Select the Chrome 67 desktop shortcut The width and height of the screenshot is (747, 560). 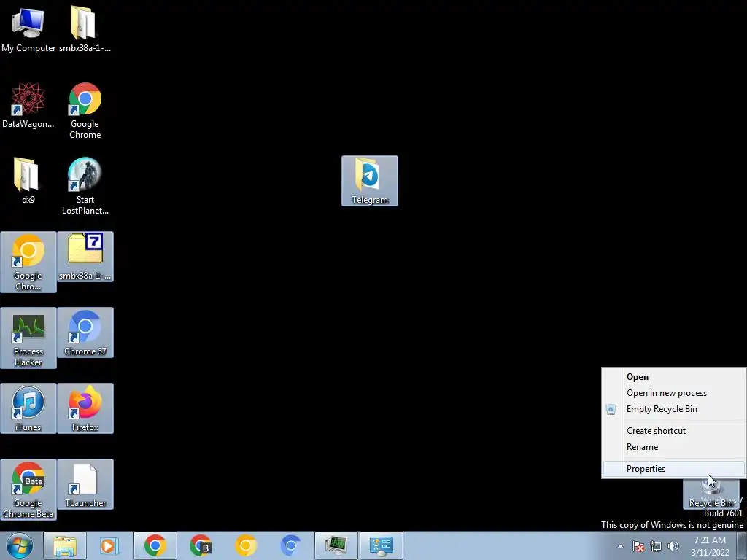point(85,332)
